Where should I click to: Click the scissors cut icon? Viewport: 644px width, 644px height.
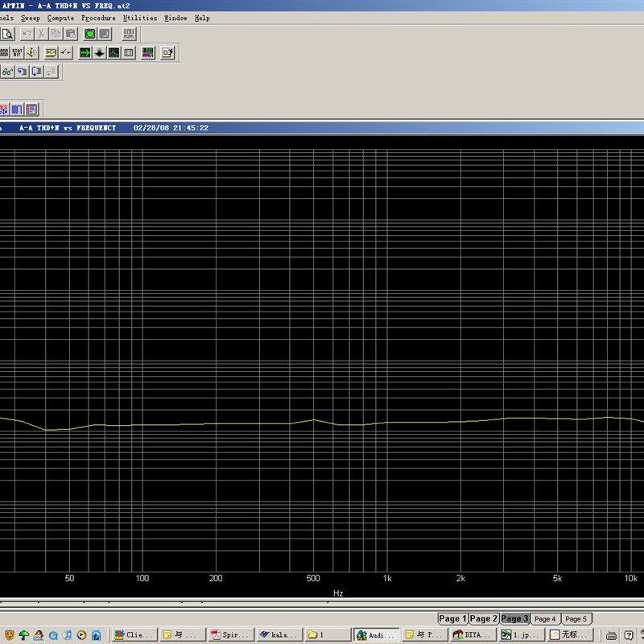tap(41, 34)
